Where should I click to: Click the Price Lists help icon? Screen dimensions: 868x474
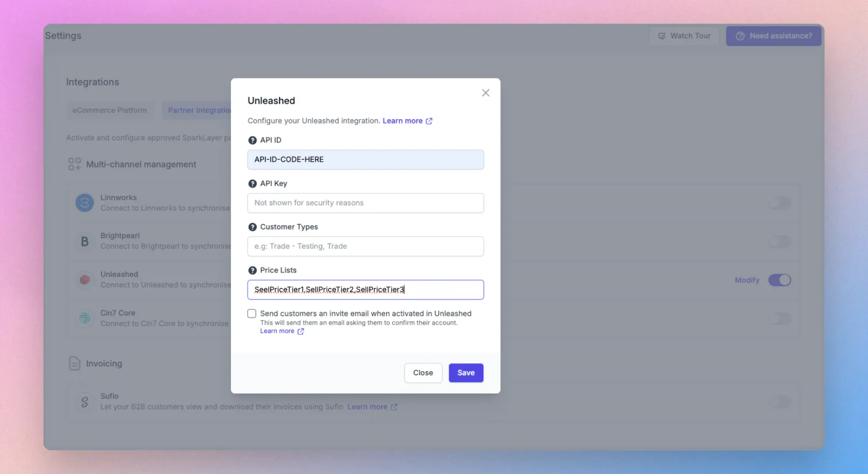[x=252, y=270]
